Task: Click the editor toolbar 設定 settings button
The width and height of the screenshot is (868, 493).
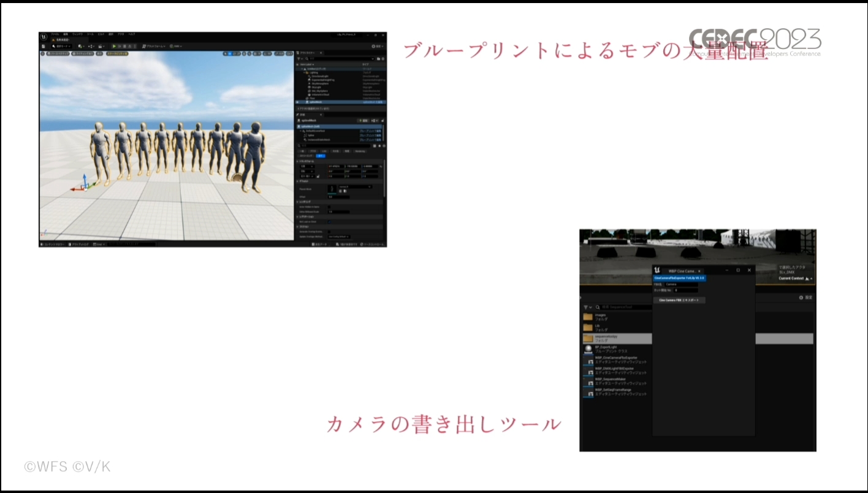Action: pyautogui.click(x=378, y=46)
